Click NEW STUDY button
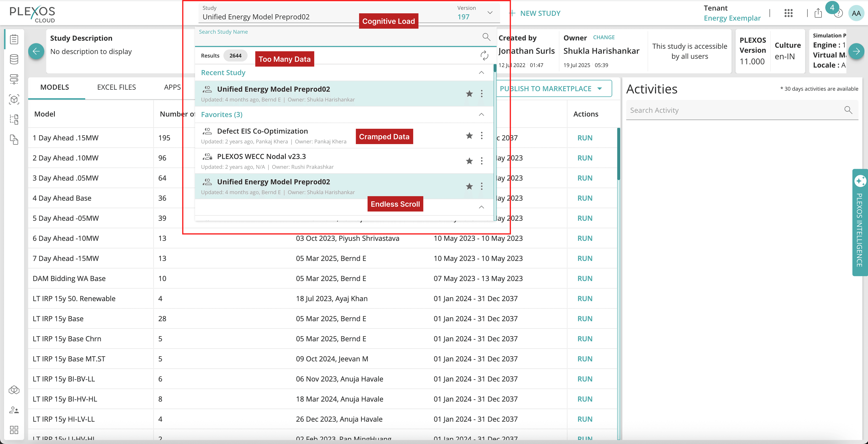Image resolution: width=868 pixels, height=444 pixels. (535, 13)
